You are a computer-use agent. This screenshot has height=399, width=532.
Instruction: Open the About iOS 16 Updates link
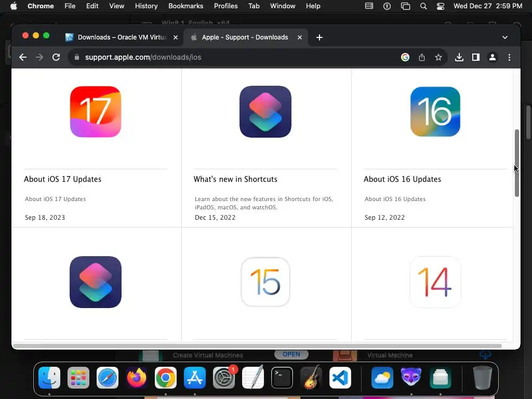pyautogui.click(x=403, y=179)
